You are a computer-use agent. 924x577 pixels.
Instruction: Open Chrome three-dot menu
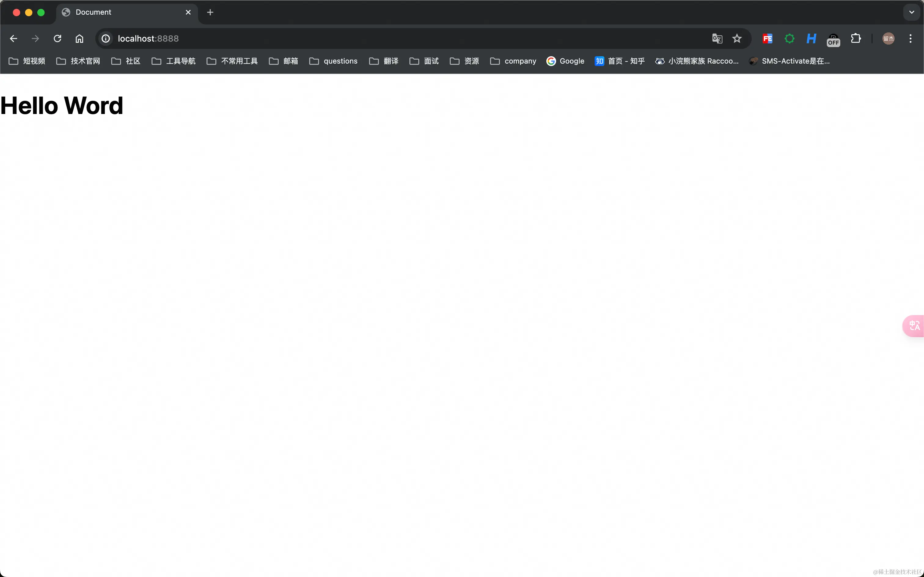click(x=910, y=39)
